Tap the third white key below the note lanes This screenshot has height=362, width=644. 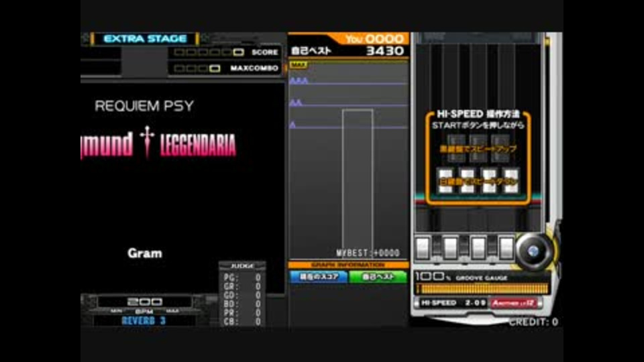pos(478,248)
